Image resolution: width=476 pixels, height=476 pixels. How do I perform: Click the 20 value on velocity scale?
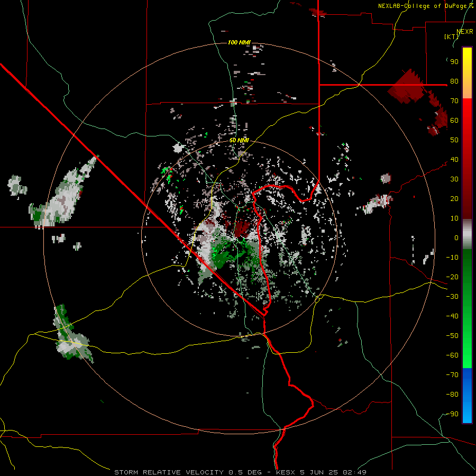click(x=454, y=199)
